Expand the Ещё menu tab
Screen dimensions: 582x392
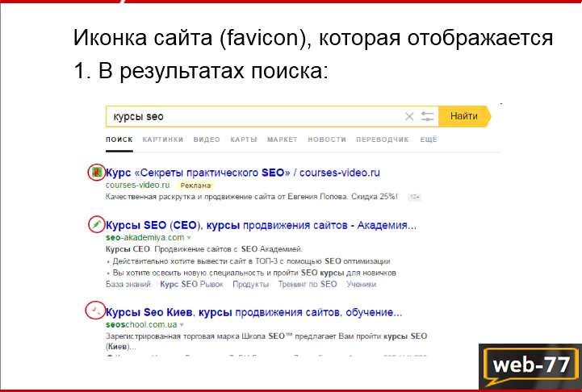pyautogui.click(x=429, y=140)
